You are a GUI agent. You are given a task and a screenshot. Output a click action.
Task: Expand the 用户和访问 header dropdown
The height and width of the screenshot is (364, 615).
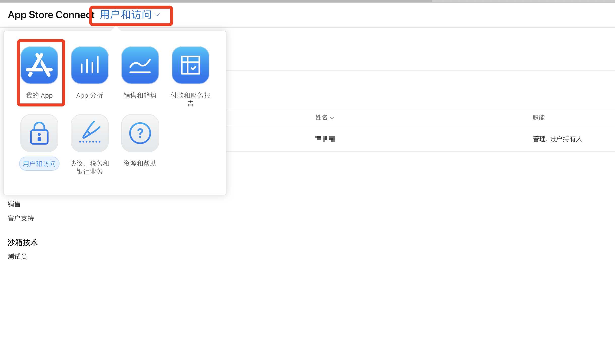[130, 15]
